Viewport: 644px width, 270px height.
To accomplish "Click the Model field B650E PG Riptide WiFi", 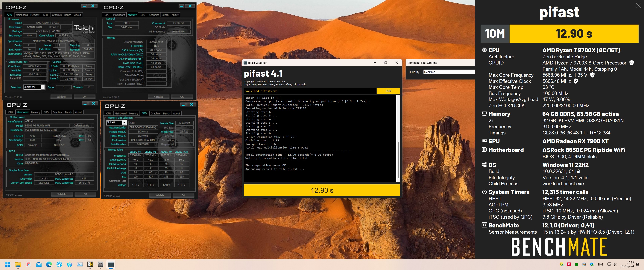I will [x=46, y=126].
